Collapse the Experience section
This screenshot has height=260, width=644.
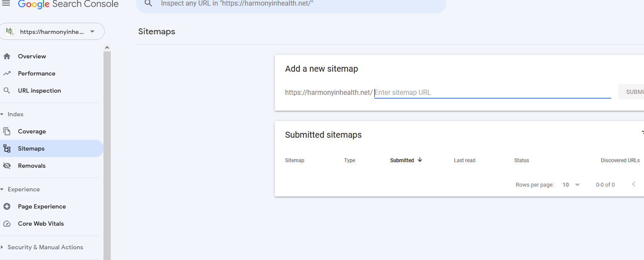coord(20,189)
